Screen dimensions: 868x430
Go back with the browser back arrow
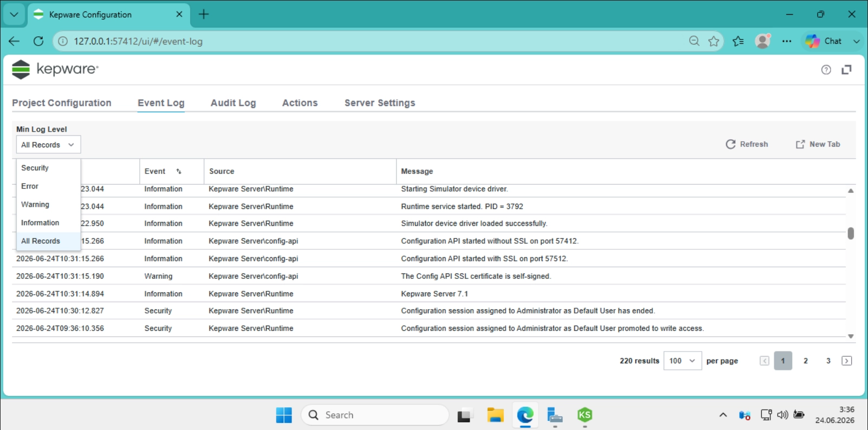[14, 41]
